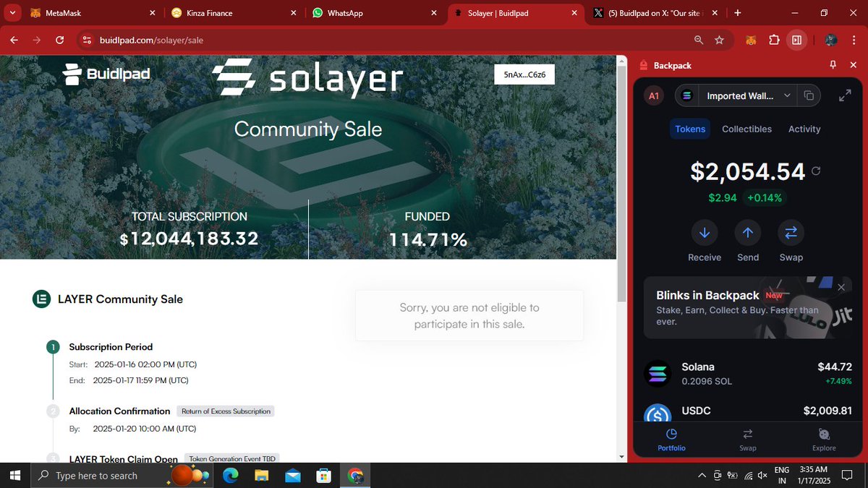Screen dimensions: 868x488
Task: Click the page scrollbar down arrow
Action: click(x=621, y=457)
